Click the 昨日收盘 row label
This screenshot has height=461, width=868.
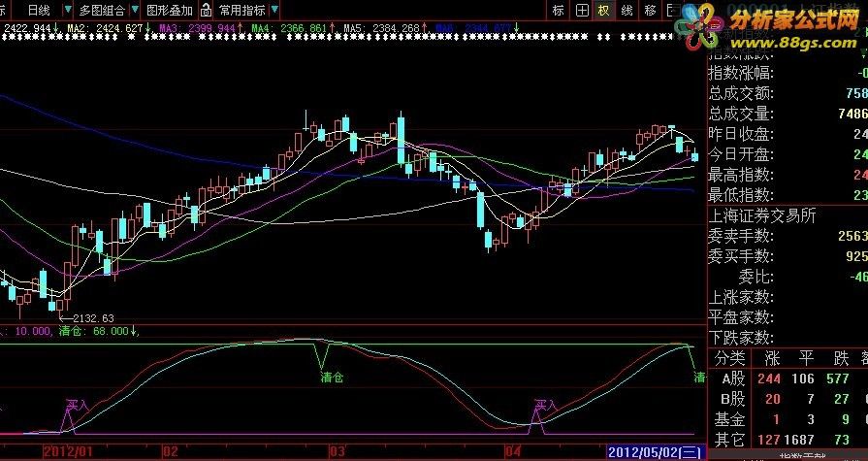tap(740, 134)
